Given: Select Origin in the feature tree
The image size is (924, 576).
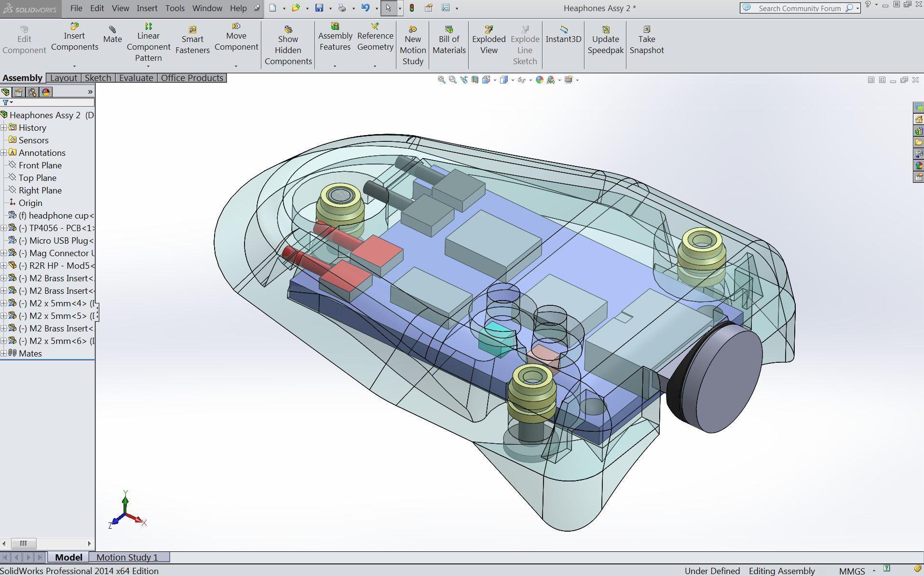Looking at the screenshot, I should click(x=30, y=203).
